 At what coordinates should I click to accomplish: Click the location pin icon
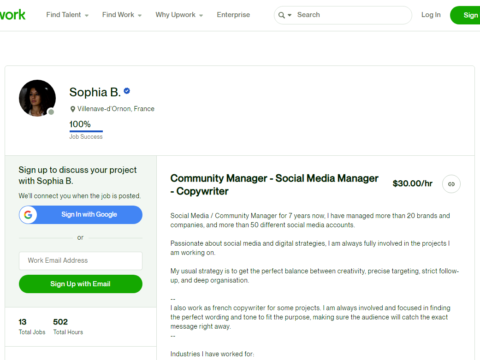tap(72, 109)
